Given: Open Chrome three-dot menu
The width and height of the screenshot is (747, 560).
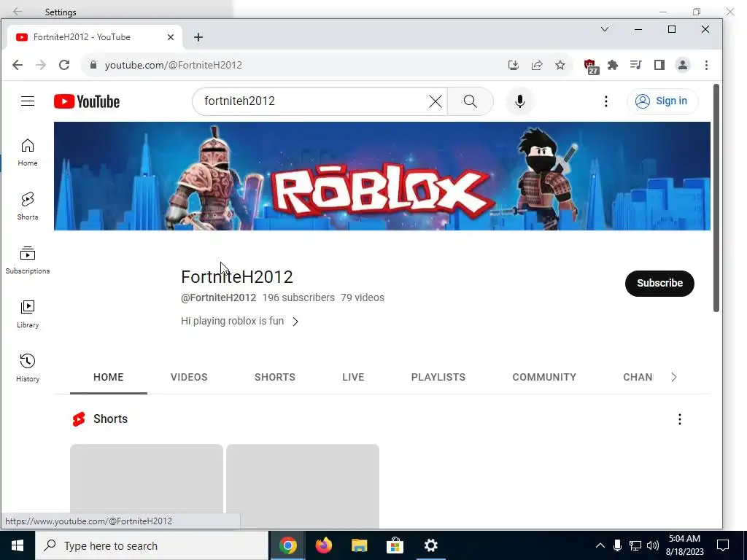Looking at the screenshot, I should pos(706,65).
